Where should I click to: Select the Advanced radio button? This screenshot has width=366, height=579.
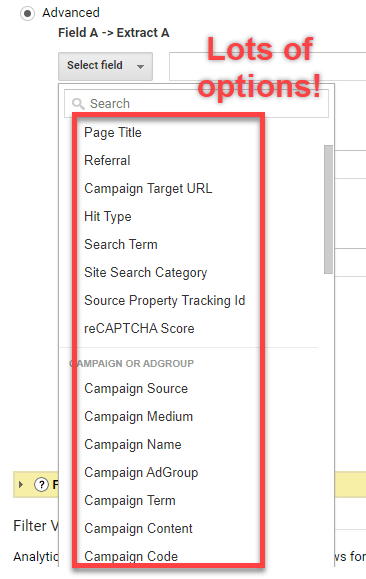click(x=27, y=14)
